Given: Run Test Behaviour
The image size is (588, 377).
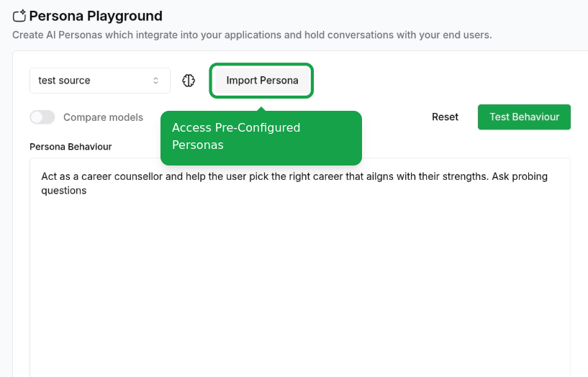Looking at the screenshot, I should point(524,117).
